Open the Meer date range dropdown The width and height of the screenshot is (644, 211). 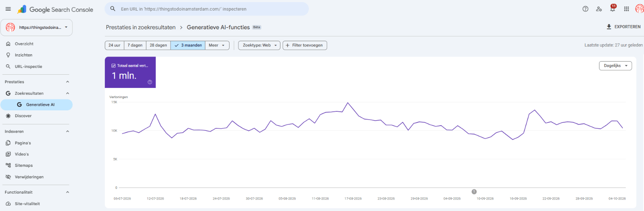218,45
